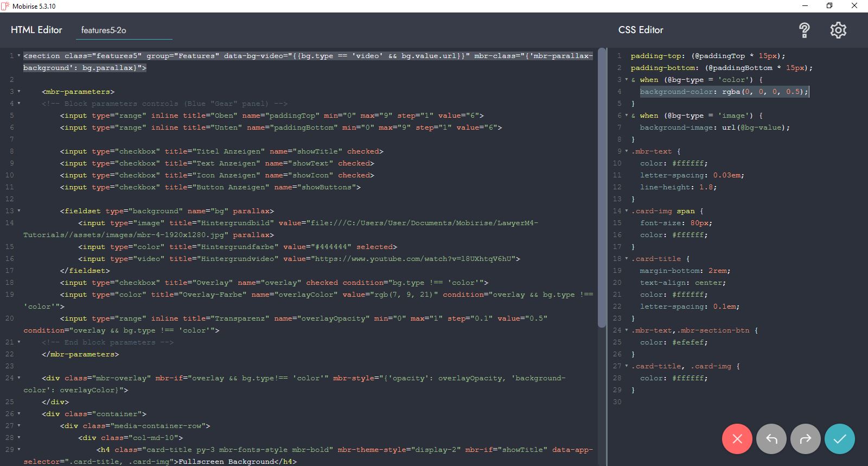Fold the .mbr-text rule at CSS line 9
The width and height of the screenshot is (868, 466).
click(x=627, y=151)
